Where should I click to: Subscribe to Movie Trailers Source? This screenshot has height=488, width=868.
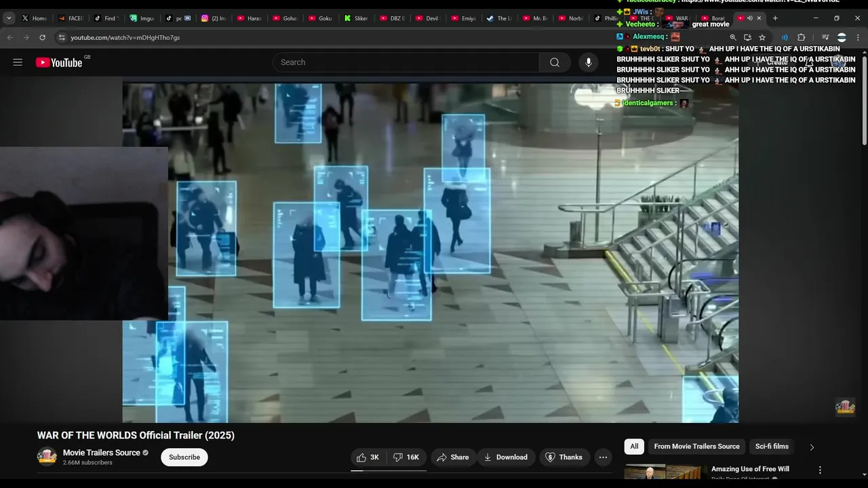[184, 457]
